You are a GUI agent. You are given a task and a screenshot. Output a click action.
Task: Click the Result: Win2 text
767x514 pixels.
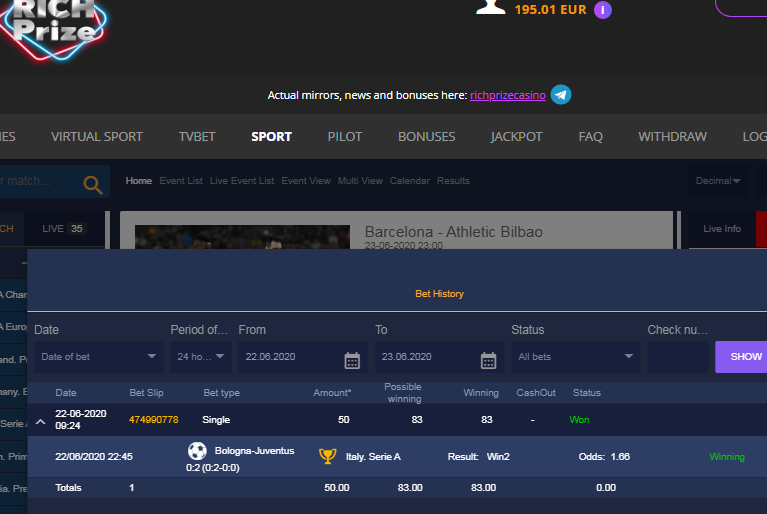pos(478,457)
